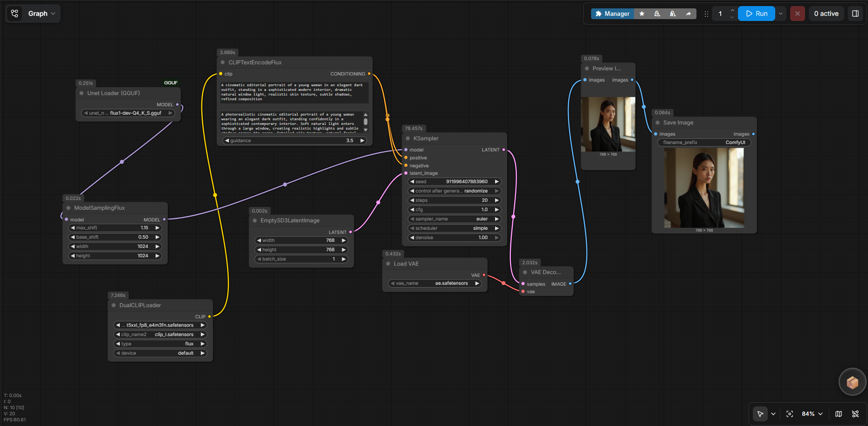Viewport: 868px width, 426px height.
Task: Click the KSampler LATENT output slot
Action: 503,150
